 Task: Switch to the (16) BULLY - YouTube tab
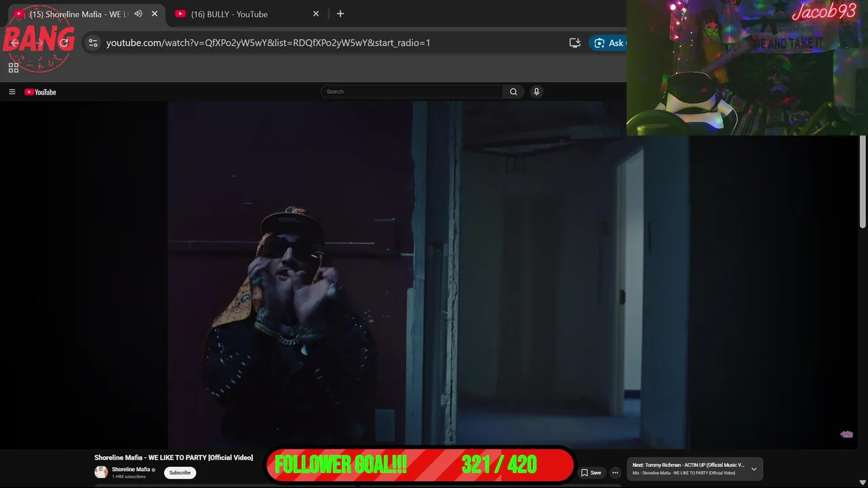click(247, 14)
